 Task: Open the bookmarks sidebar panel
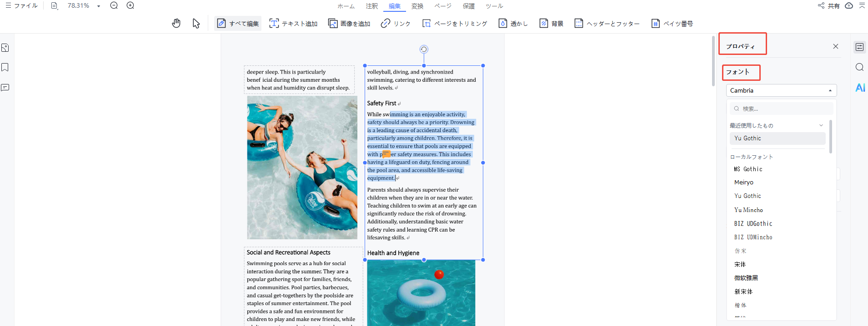click(x=5, y=67)
